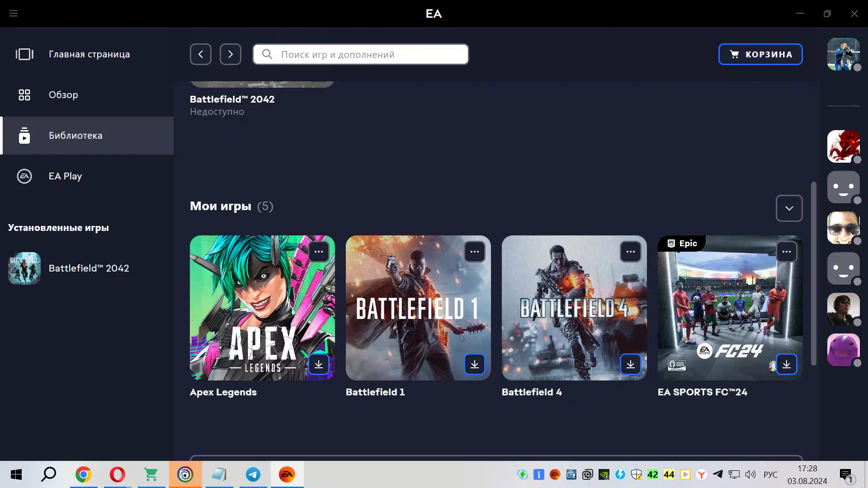Open EA Play section
The height and width of the screenshot is (488, 868).
(87, 176)
